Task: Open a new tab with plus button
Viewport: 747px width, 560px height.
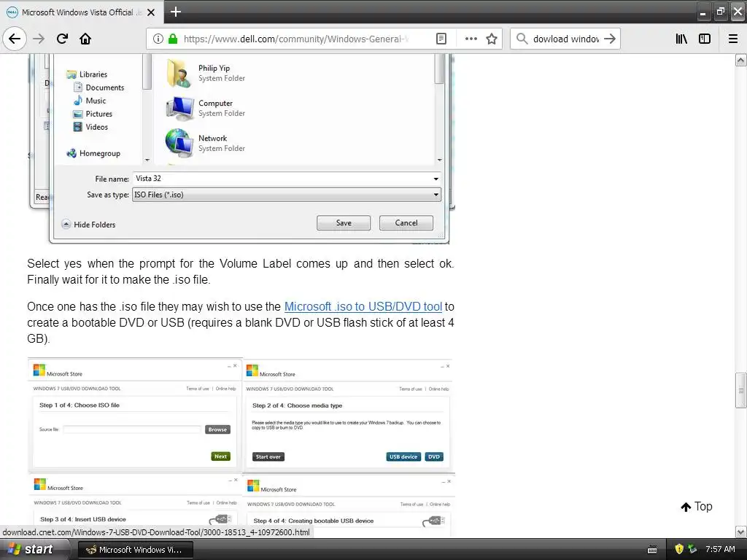Action: [x=176, y=12]
